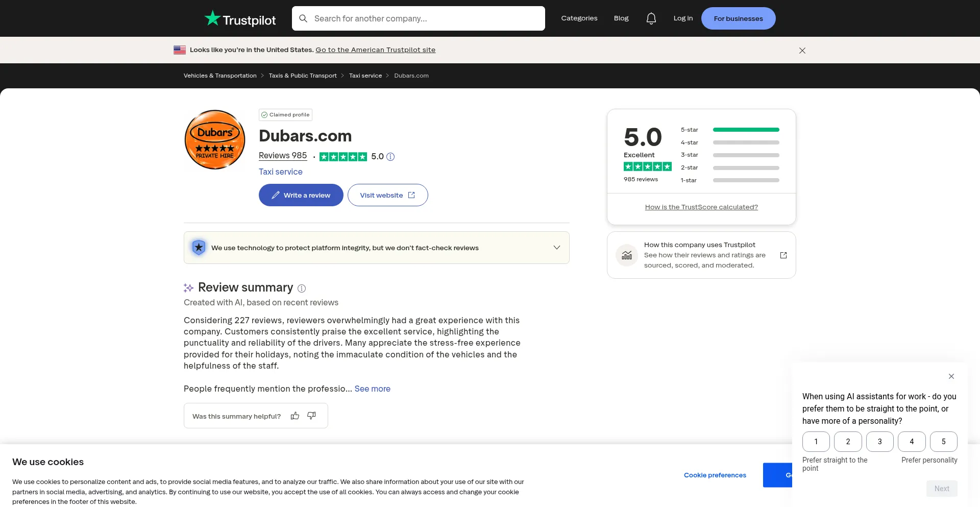Focus the Search for another company field

click(419, 18)
